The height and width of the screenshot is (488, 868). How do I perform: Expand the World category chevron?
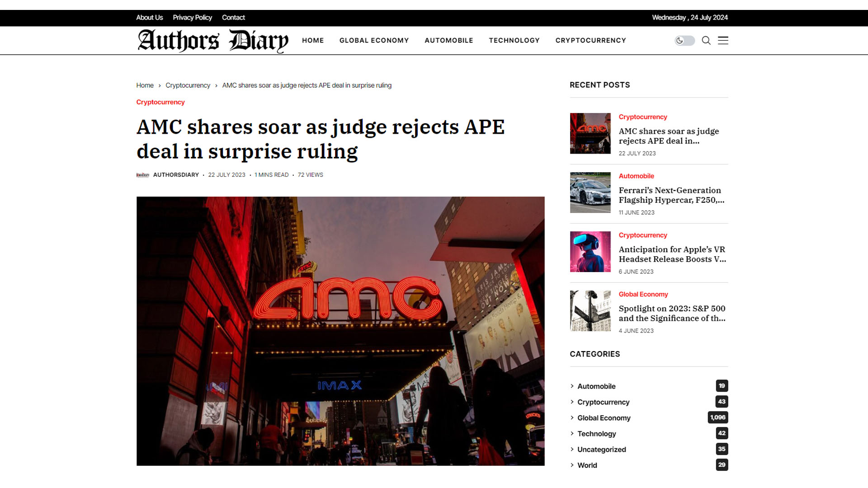click(572, 465)
